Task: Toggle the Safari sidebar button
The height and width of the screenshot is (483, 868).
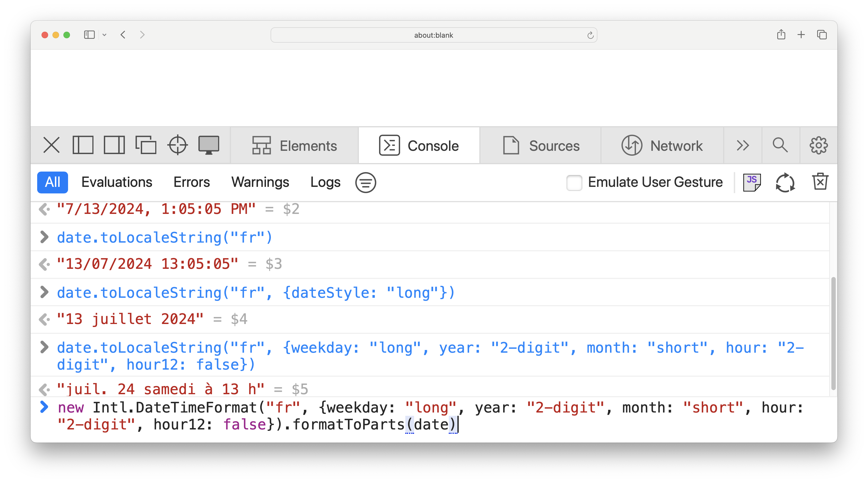Action: point(89,35)
